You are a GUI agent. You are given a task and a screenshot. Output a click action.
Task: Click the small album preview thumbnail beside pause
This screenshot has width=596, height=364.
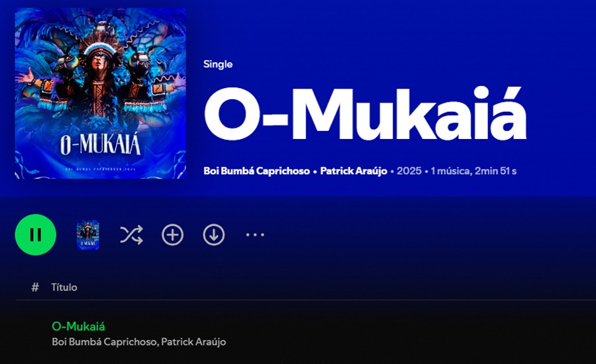88,235
